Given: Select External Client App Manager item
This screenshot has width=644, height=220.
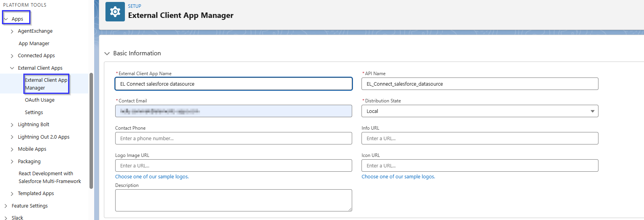Looking at the screenshot, I should point(46,84).
